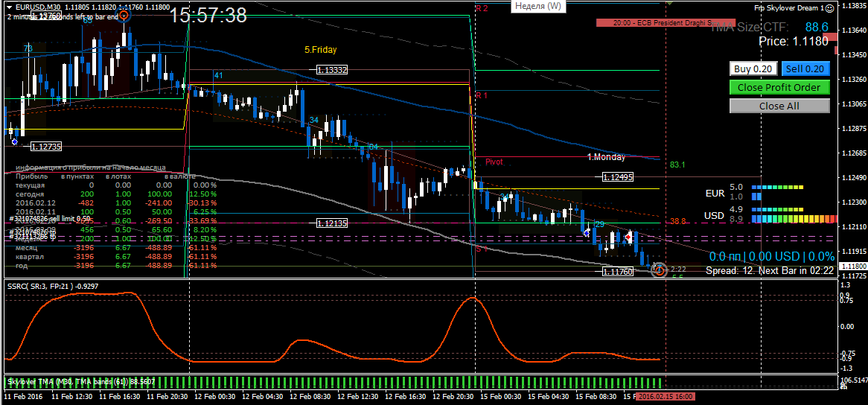Click the EUR currency strength label
This screenshot has height=405, width=868.
(714, 194)
